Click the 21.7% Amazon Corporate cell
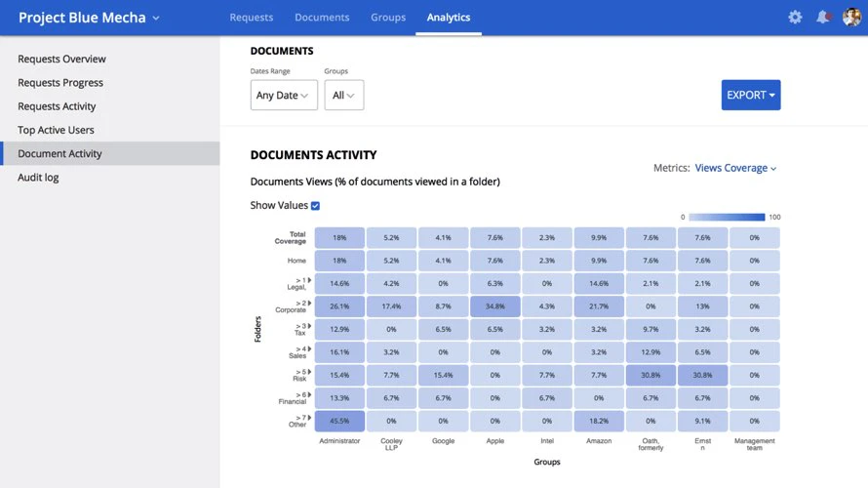This screenshot has width=868, height=488. coord(599,306)
